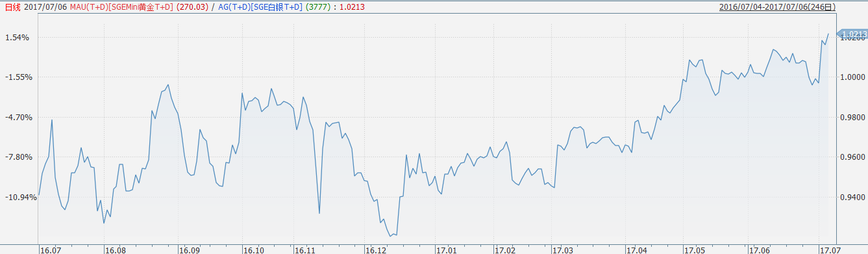Click the 16.08 timeline label

click(x=116, y=249)
